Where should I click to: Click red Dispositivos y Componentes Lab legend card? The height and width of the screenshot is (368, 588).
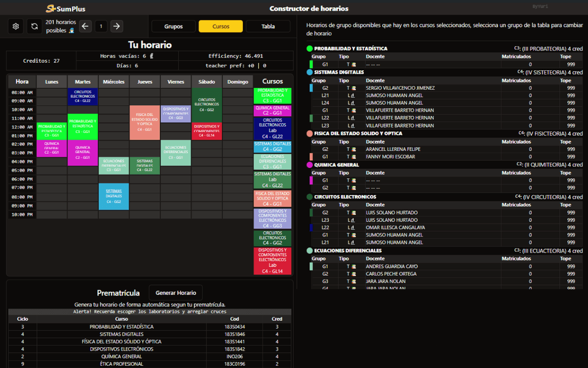click(x=272, y=261)
